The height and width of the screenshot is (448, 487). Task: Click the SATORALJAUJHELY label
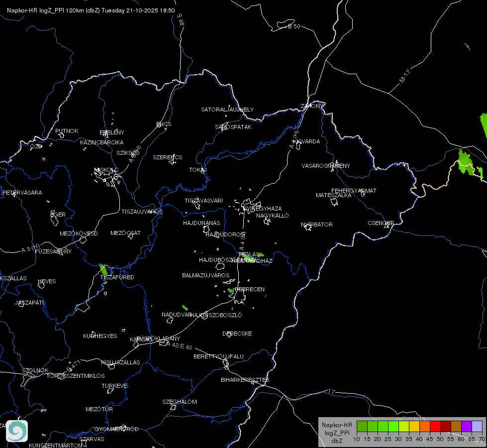227,110
